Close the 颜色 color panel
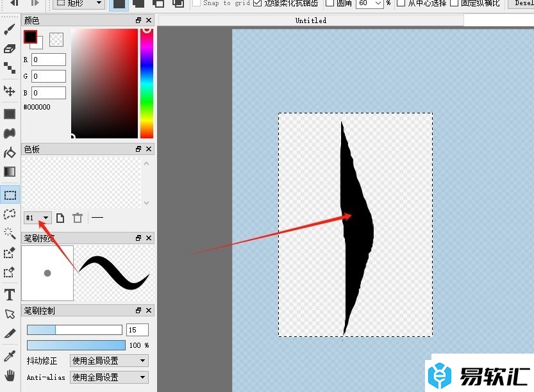This screenshot has height=392, width=534. [x=149, y=20]
